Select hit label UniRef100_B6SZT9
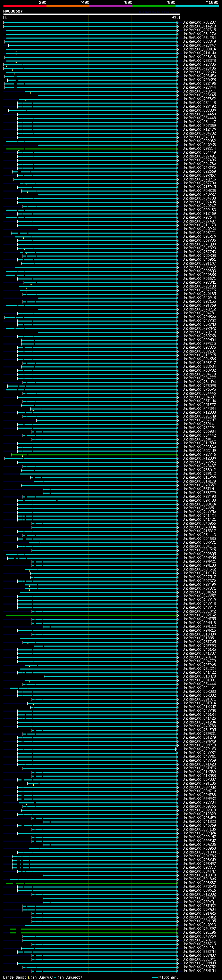Screen dimensions: 222x980 click(x=199, y=493)
